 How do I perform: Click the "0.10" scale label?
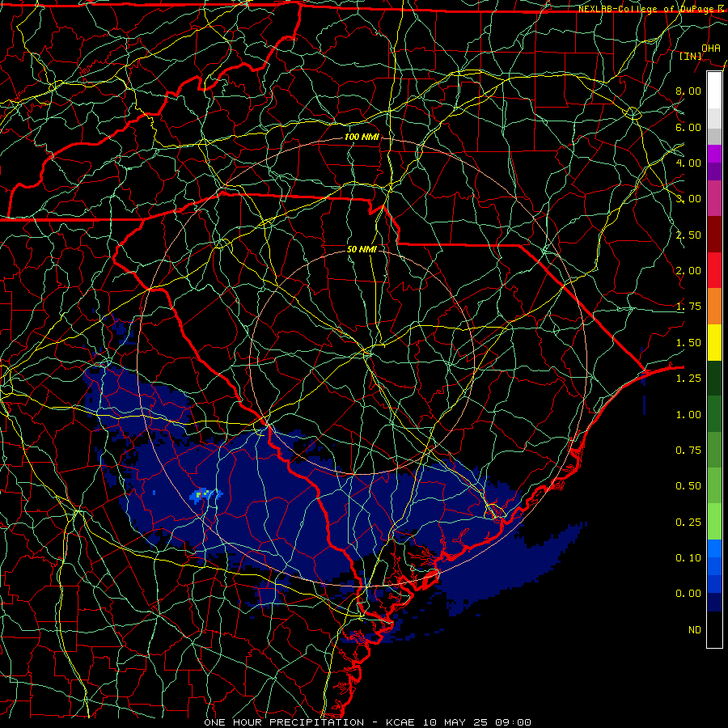(x=688, y=557)
